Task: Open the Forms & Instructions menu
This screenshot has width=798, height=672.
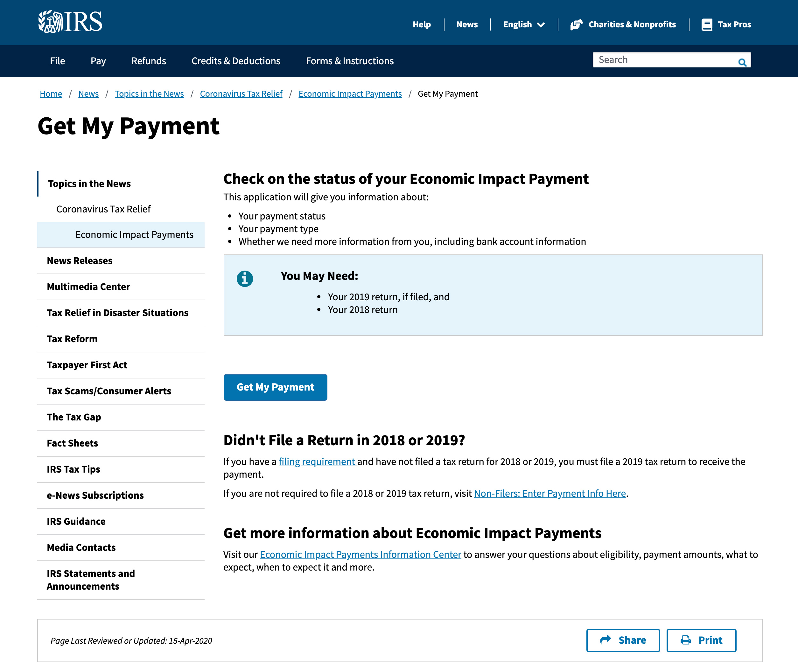Action: tap(350, 61)
